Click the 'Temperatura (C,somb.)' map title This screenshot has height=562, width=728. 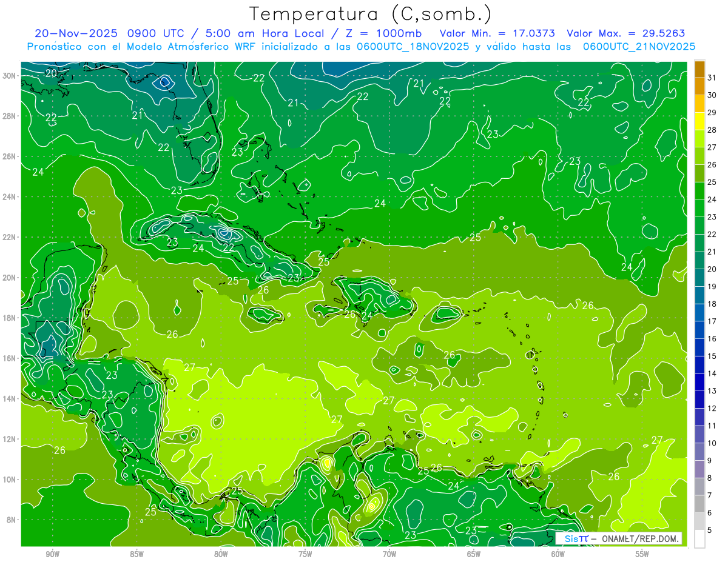point(371,14)
